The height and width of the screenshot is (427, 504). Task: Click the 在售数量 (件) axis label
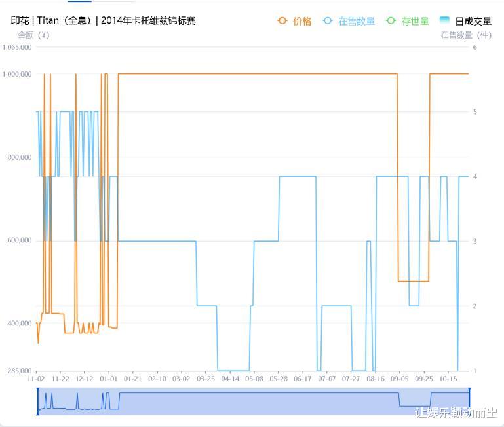point(466,35)
